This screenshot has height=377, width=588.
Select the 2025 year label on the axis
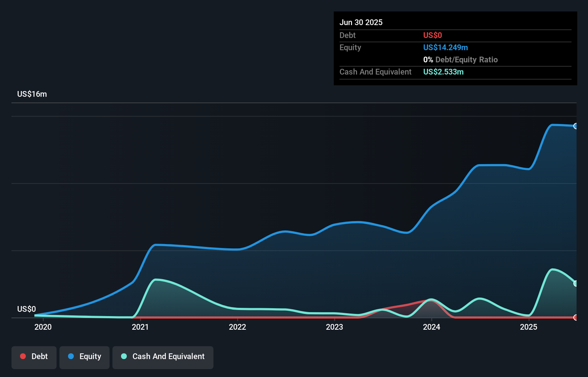point(529,327)
